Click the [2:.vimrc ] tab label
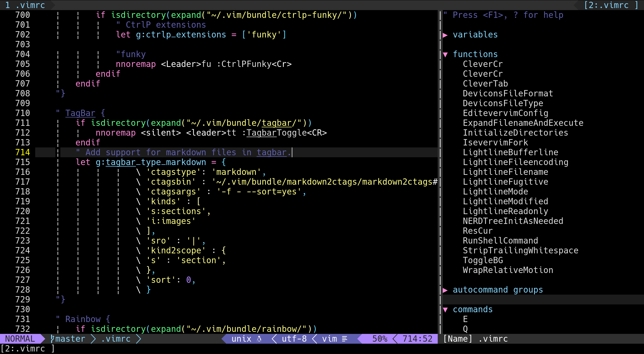 tap(611, 5)
